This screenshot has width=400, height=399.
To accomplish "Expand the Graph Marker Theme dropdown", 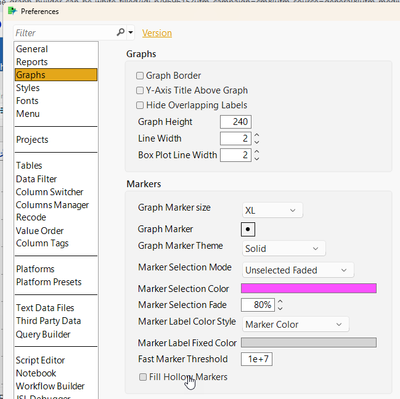I will [x=284, y=249].
